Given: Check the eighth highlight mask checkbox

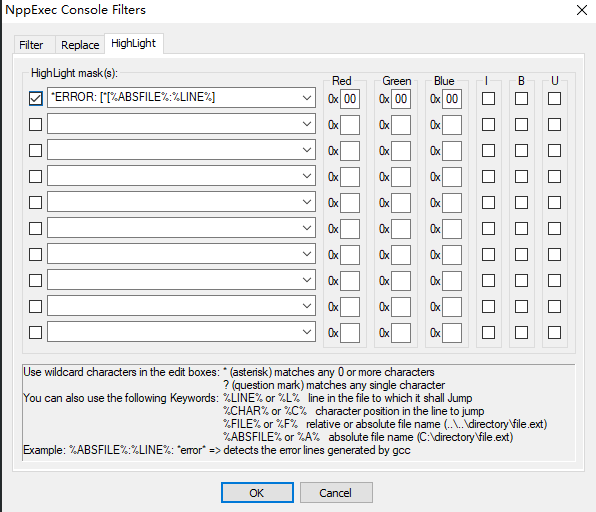Looking at the screenshot, I should pyautogui.click(x=35, y=281).
